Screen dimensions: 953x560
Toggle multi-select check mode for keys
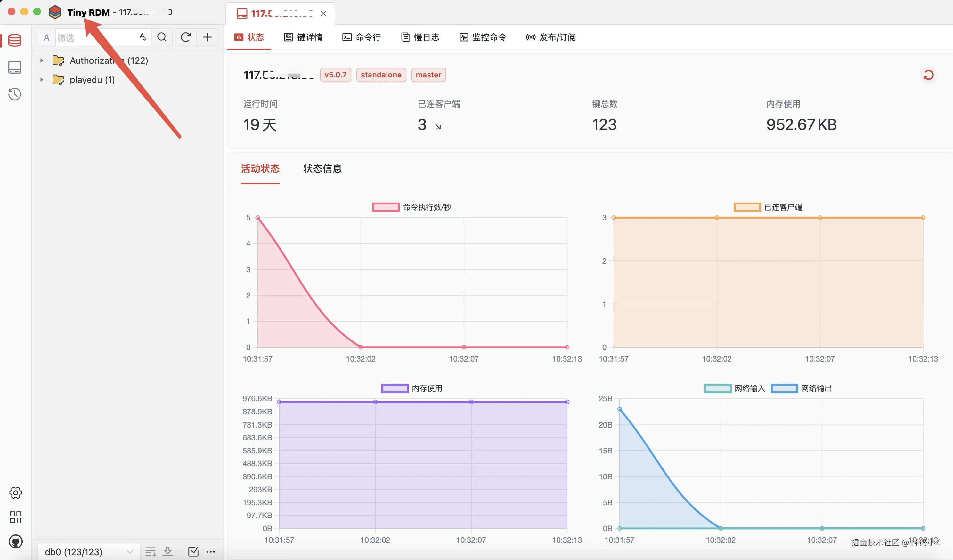(x=193, y=551)
